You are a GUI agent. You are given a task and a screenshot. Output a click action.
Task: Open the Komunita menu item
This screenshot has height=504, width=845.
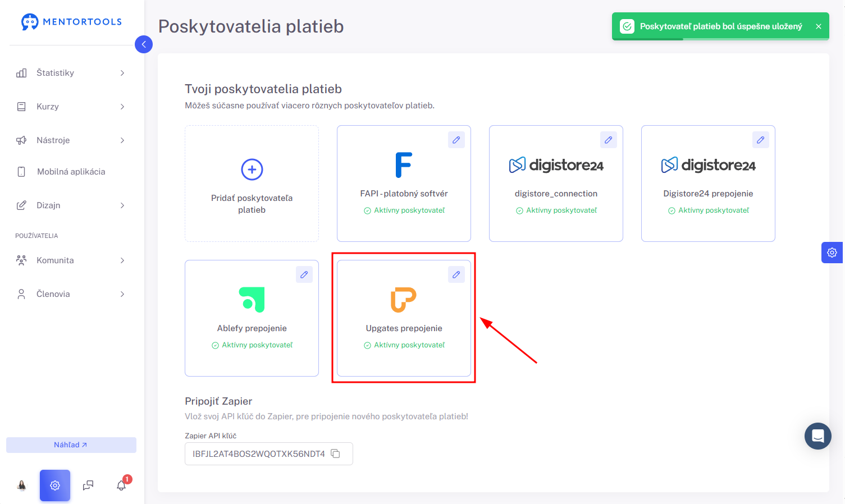[x=71, y=260]
